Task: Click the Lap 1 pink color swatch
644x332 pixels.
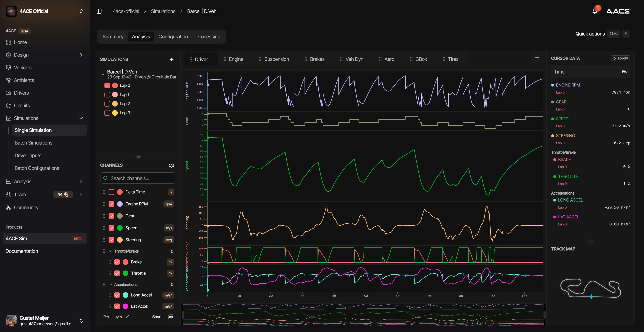Action: (x=115, y=94)
